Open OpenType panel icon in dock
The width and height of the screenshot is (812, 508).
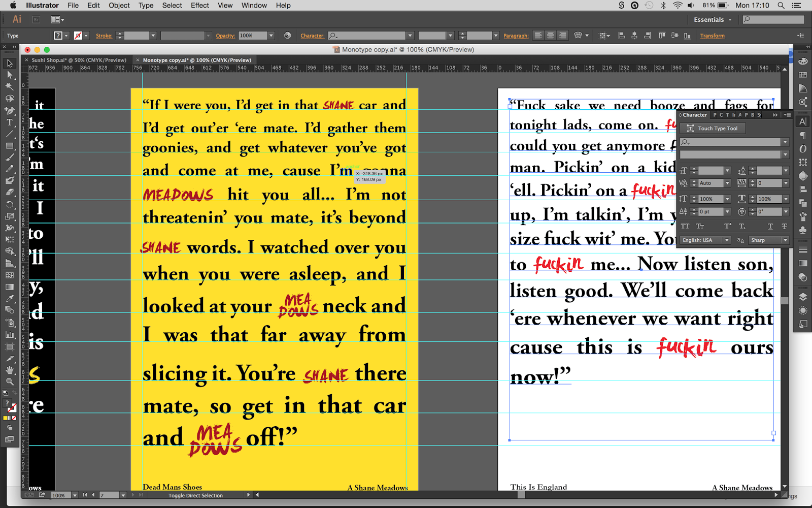coord(803,149)
